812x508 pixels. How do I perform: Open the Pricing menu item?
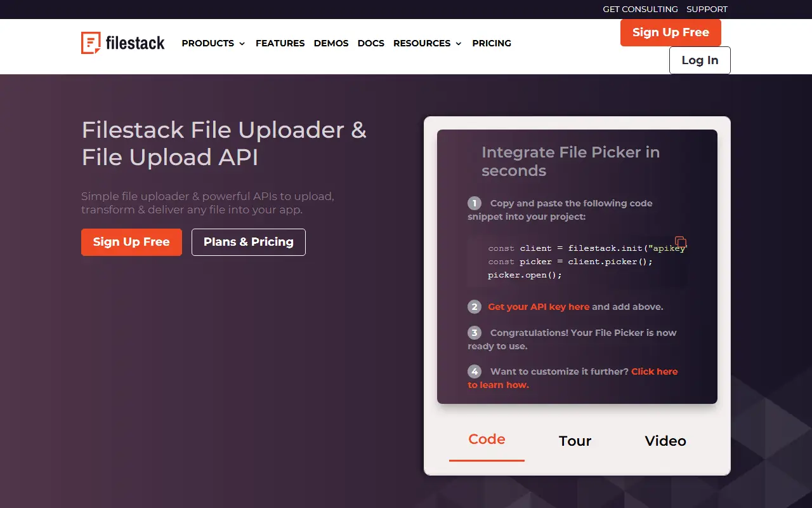click(x=492, y=43)
